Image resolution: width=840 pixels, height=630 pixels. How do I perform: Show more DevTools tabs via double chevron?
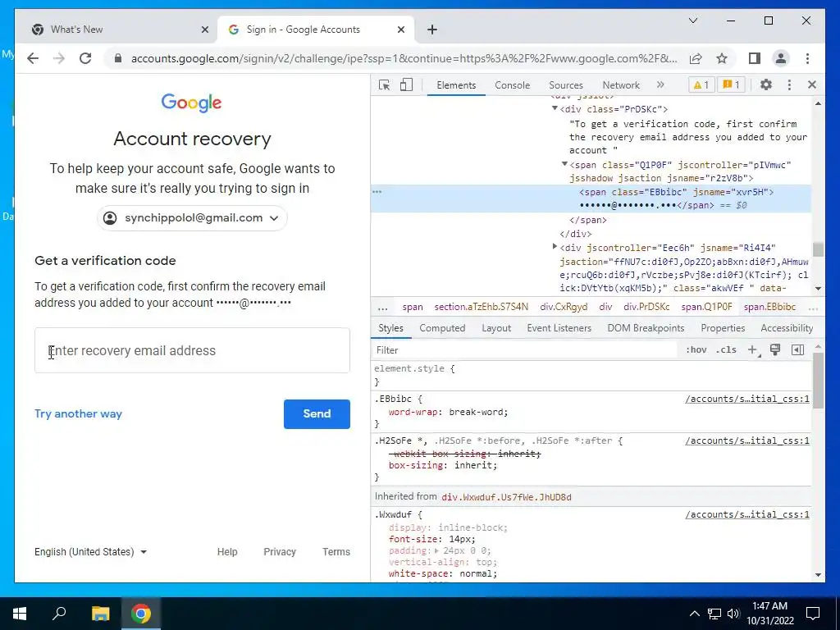pos(660,84)
